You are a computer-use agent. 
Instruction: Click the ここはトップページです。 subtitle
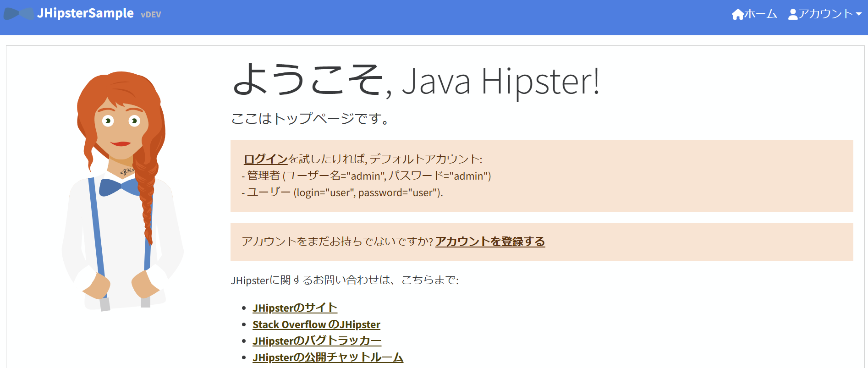point(310,119)
